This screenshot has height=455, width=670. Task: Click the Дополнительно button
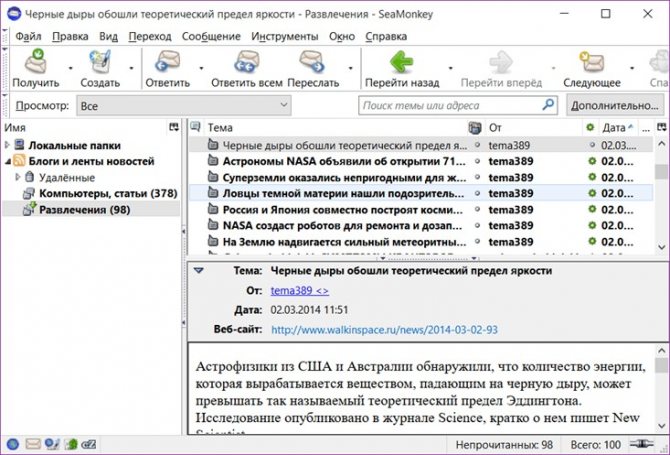(614, 105)
